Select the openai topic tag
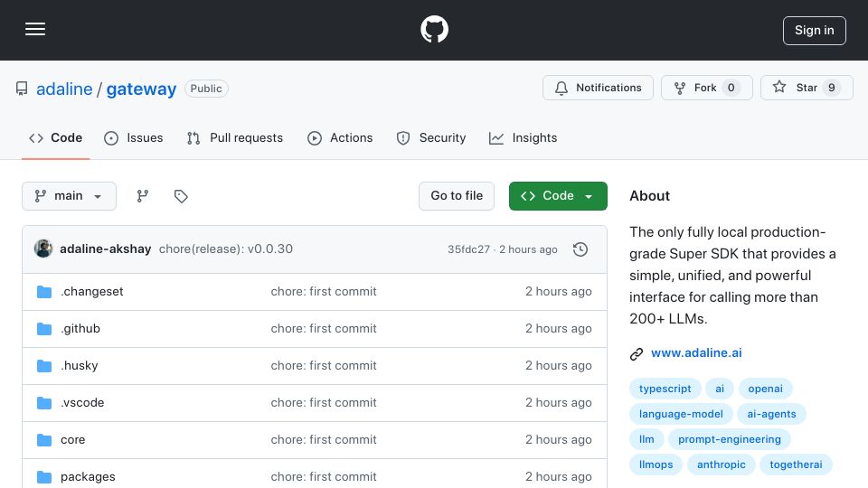868x488 pixels. tap(765, 389)
